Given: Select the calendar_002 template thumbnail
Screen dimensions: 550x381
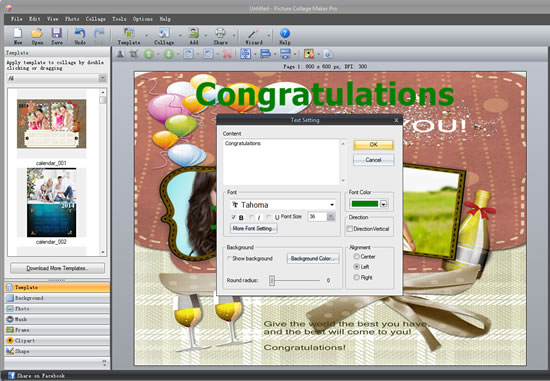Looking at the screenshot, I should [x=51, y=202].
